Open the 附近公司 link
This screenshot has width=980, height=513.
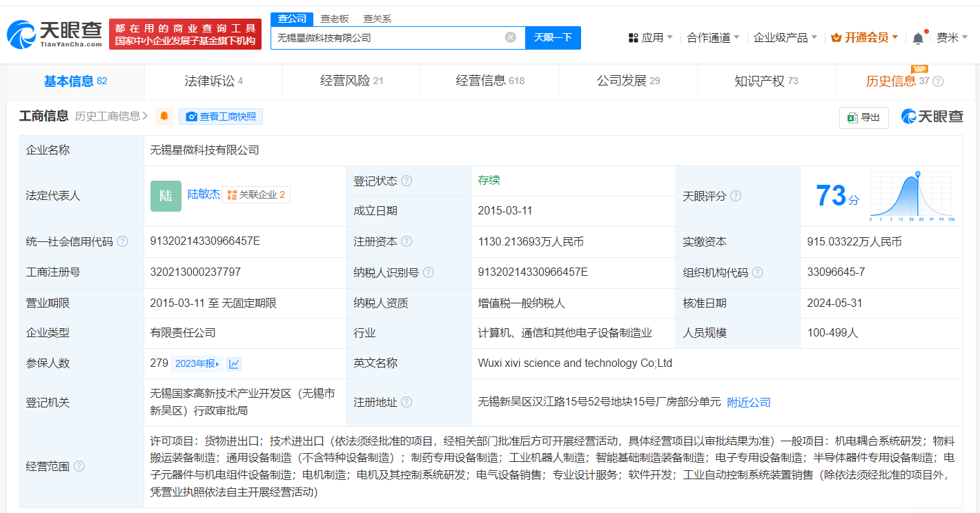(749, 403)
